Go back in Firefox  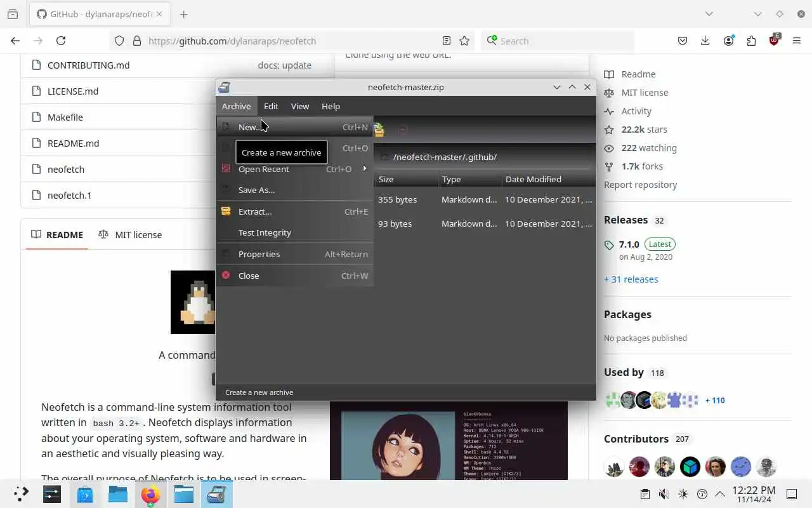click(15, 41)
